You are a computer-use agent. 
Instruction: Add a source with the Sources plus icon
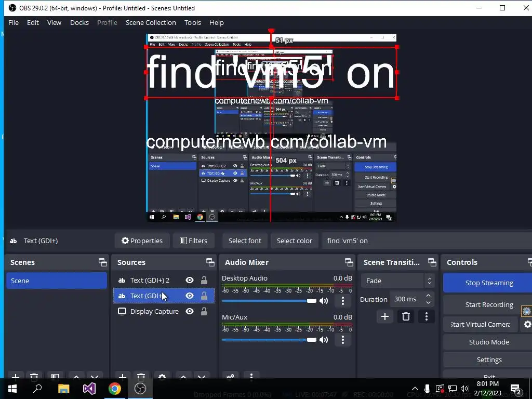(x=123, y=376)
